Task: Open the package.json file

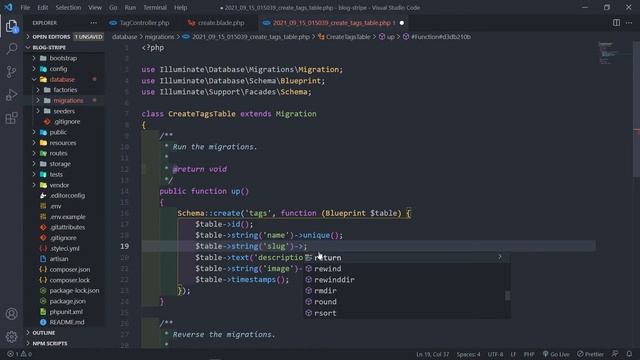Action: point(65,301)
